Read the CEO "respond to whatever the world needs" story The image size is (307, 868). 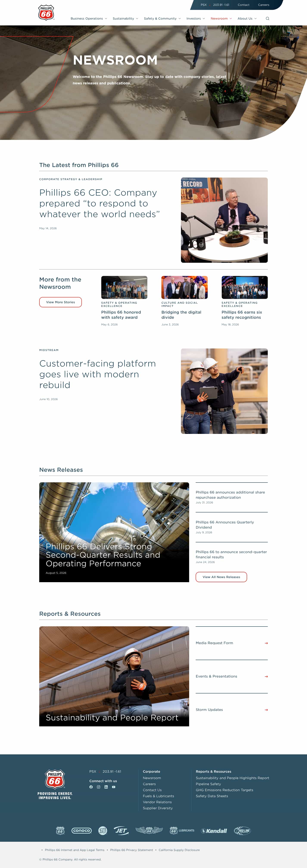(100, 204)
